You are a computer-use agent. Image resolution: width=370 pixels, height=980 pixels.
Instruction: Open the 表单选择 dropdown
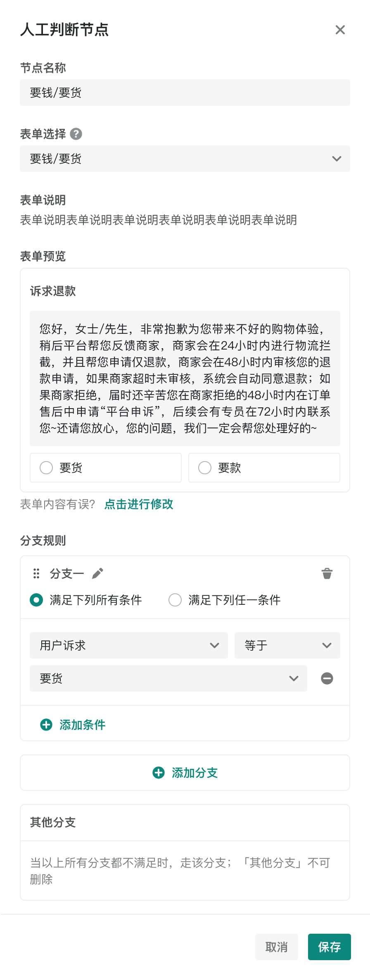point(185,159)
